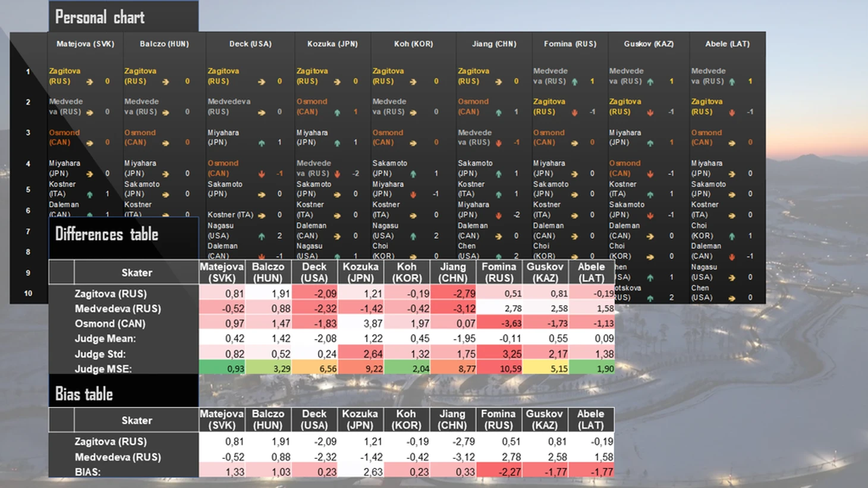Click red Judge Std cell showing 3,25
Viewport: 868px width, 488px height.
(x=500, y=354)
